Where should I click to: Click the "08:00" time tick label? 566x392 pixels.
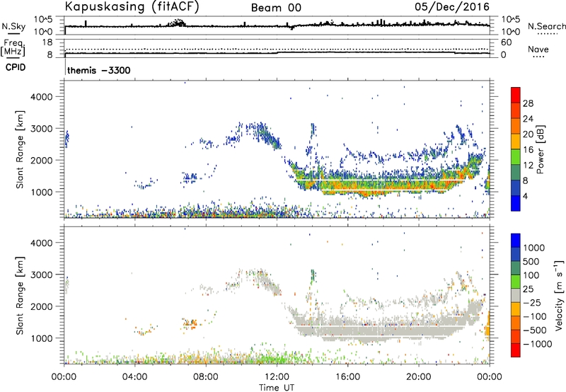coord(206,377)
